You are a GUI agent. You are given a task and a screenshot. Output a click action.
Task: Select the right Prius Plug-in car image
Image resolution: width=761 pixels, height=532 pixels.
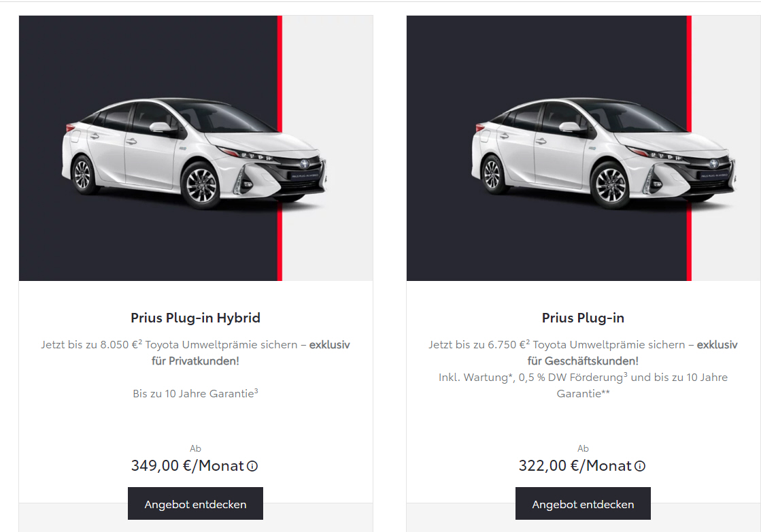[584, 148]
